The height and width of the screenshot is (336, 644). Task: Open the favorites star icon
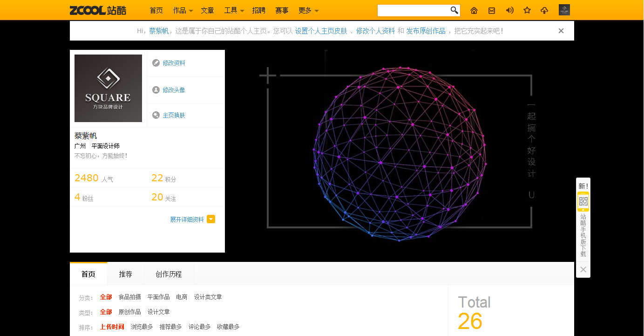(527, 10)
